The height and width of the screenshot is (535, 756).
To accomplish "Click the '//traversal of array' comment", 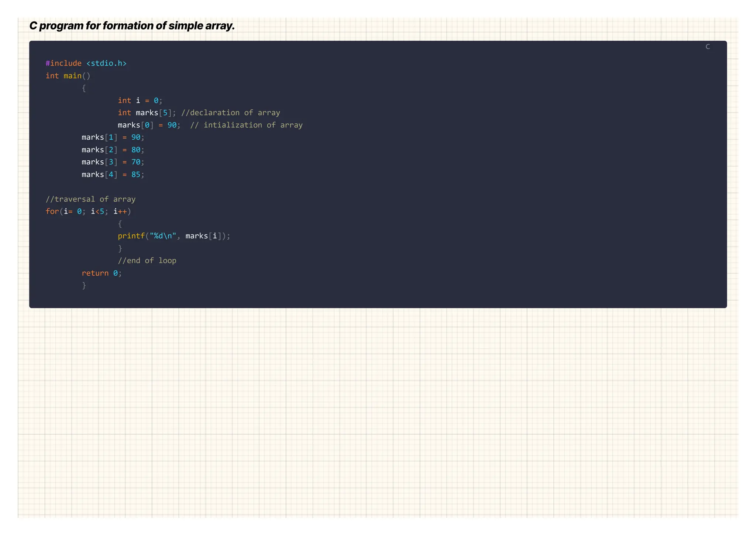I will [x=90, y=199].
